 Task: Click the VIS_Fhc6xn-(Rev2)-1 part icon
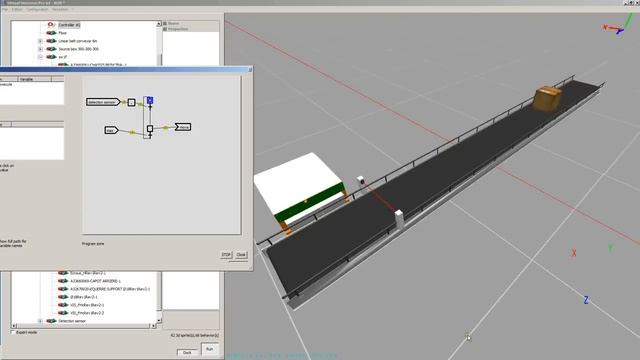[x=63, y=305]
